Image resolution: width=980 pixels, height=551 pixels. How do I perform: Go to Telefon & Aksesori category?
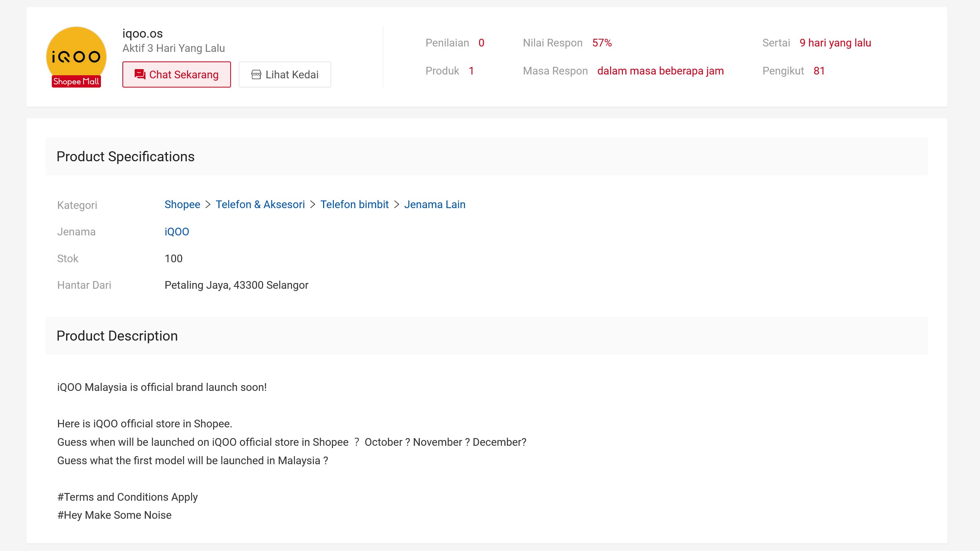pyautogui.click(x=260, y=205)
